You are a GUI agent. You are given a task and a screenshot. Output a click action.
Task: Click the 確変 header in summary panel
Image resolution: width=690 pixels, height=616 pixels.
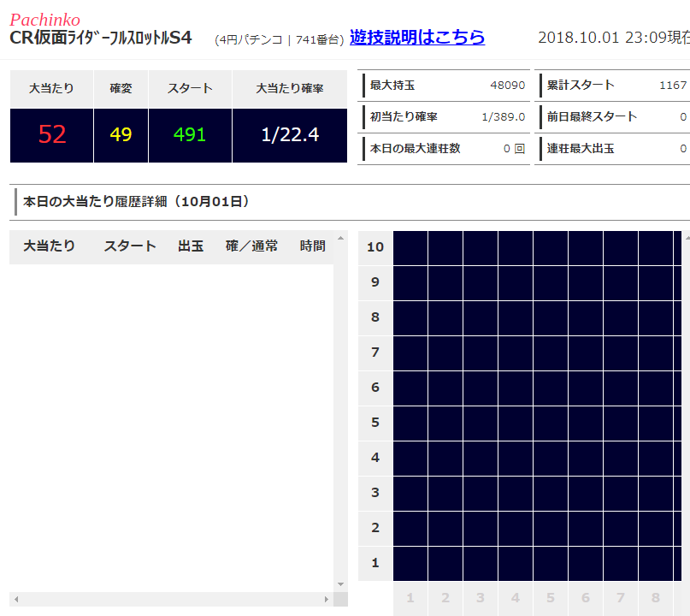click(x=121, y=88)
